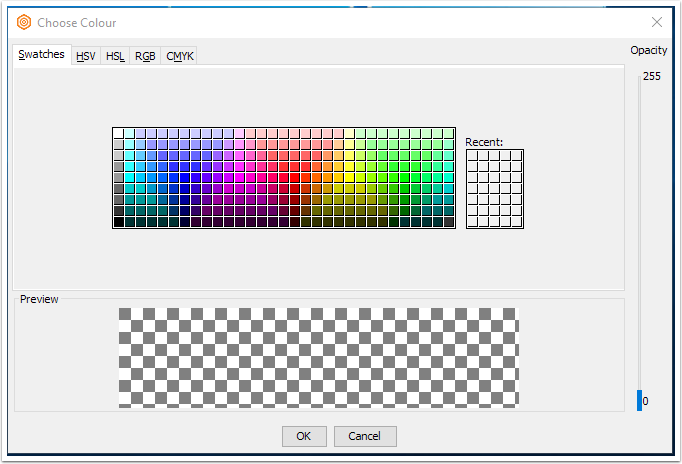682x464 pixels.
Task: Pick the white swatch in the palette's top-left corner
Action: click(x=118, y=134)
